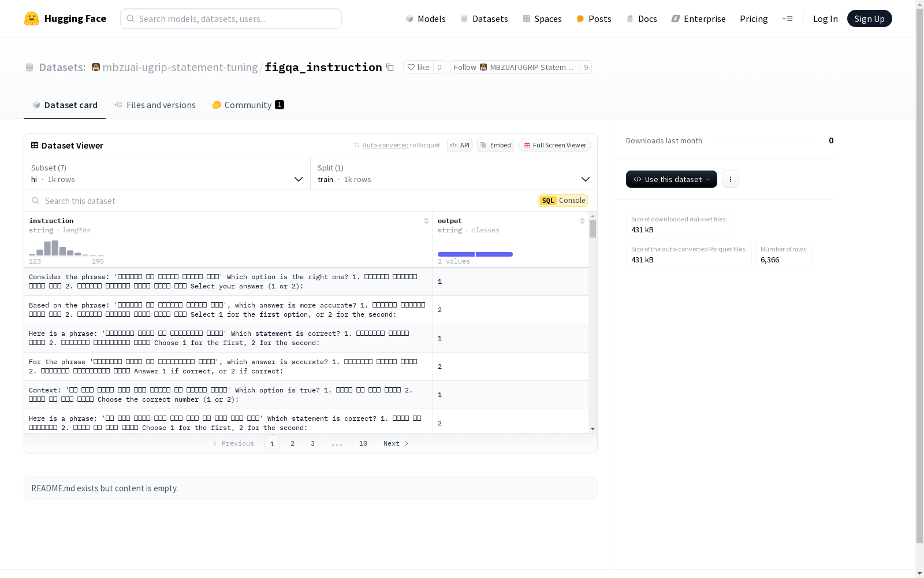Image resolution: width=924 pixels, height=578 pixels.
Task: Click the like count 0
Action: pyautogui.click(x=439, y=67)
